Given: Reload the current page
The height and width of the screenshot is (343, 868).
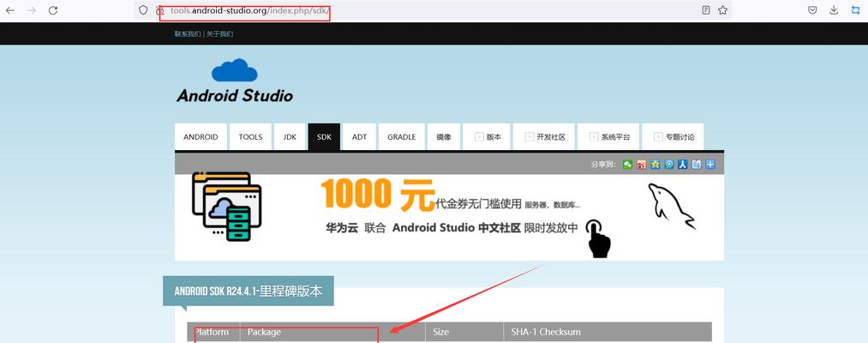Looking at the screenshot, I should [x=53, y=10].
